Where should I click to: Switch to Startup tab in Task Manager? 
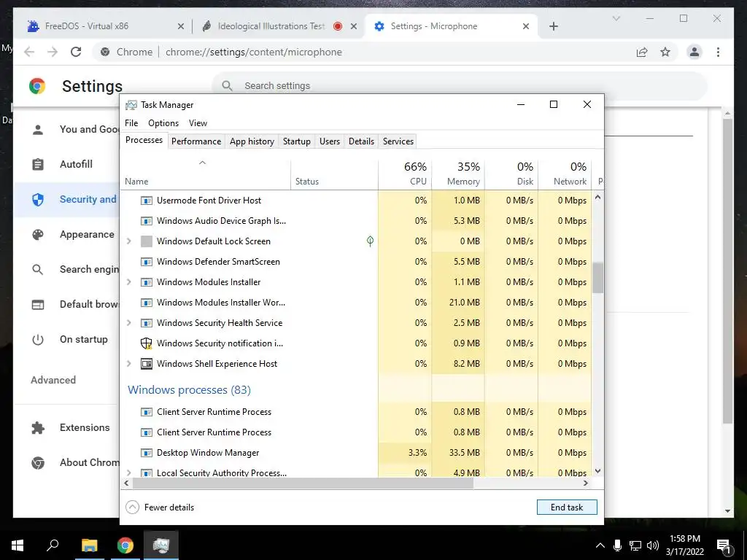click(297, 141)
